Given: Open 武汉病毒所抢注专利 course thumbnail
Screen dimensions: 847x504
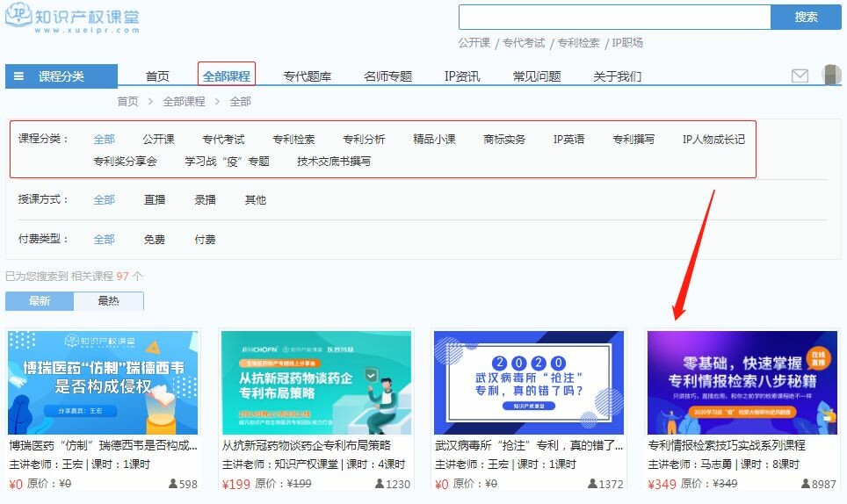Looking at the screenshot, I should pos(529,383).
